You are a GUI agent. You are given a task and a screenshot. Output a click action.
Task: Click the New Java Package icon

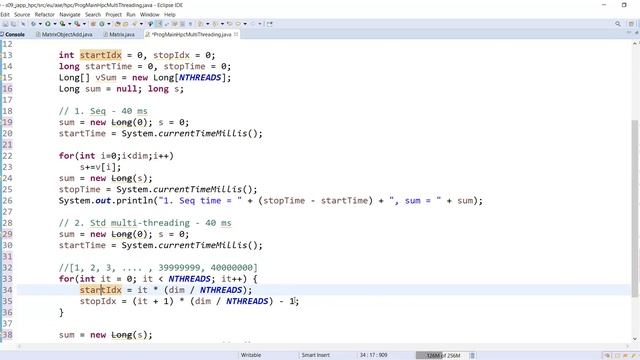click(x=93, y=24)
